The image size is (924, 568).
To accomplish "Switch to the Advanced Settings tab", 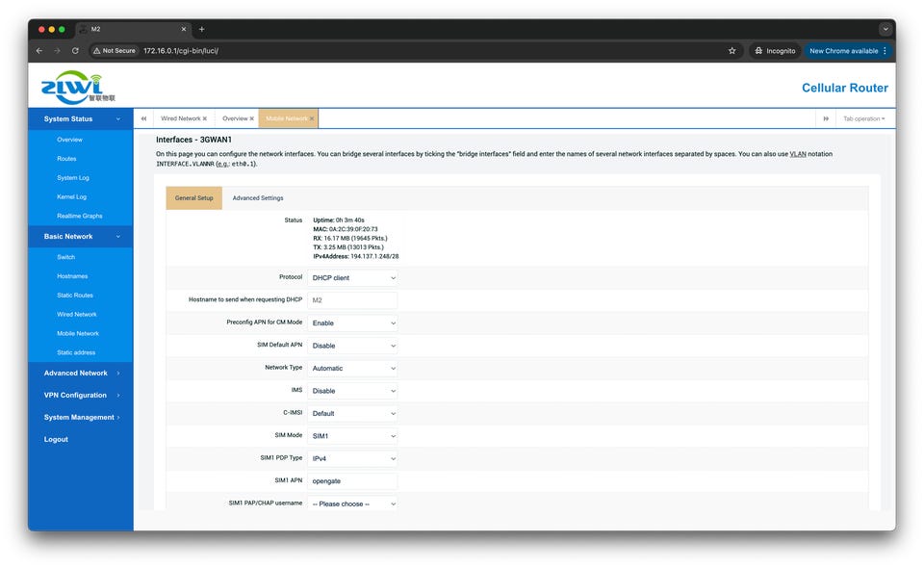I will coord(258,198).
